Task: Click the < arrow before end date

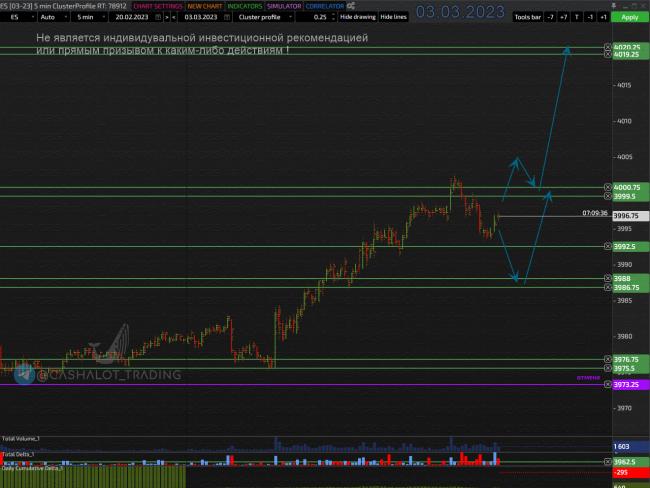Action: 174,17
